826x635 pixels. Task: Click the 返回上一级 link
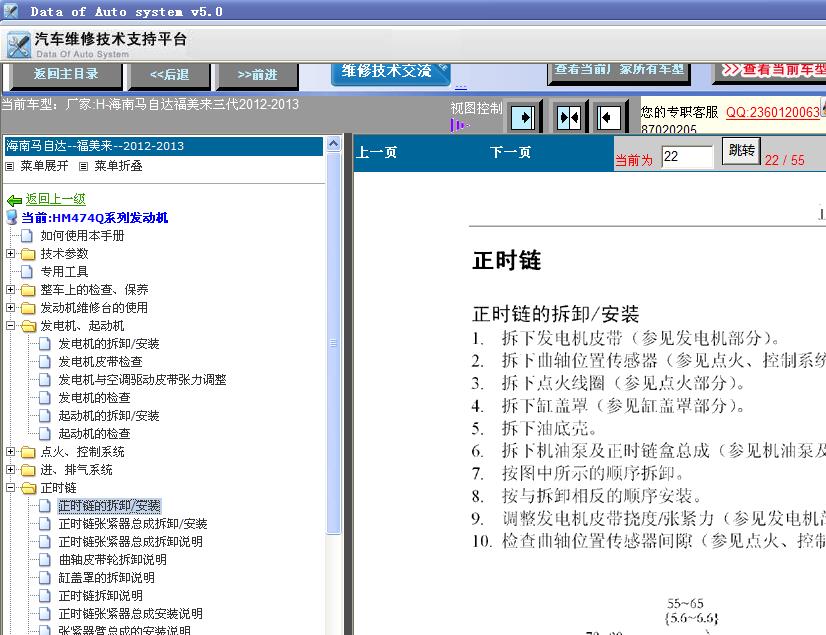coord(55,199)
